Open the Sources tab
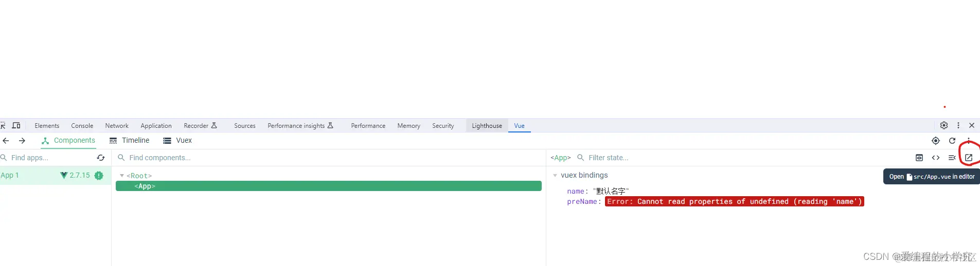 coord(245,126)
